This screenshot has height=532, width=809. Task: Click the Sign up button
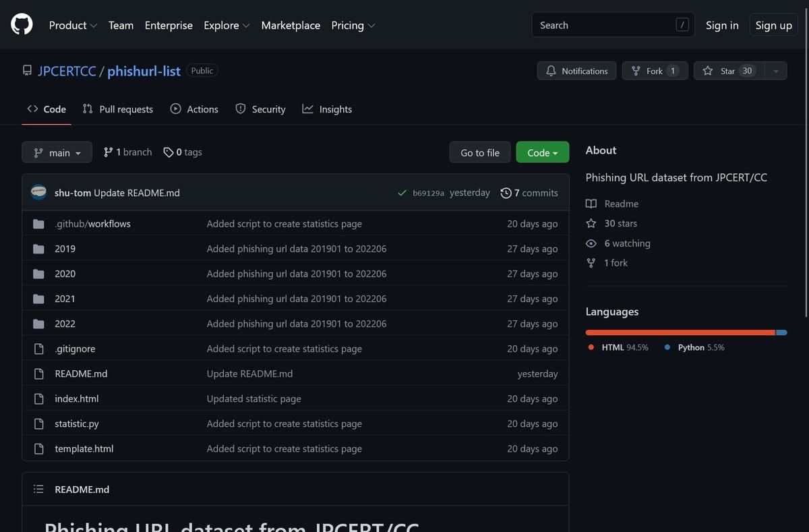[773, 25]
